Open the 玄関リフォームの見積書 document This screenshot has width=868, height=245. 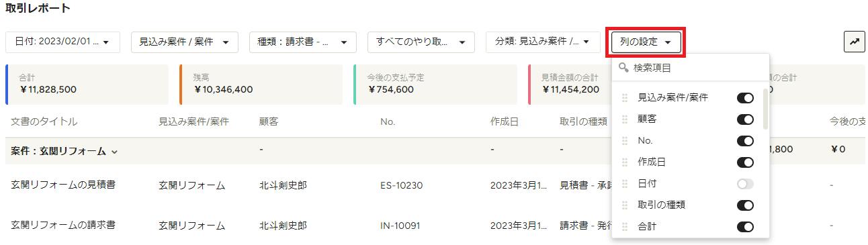(63, 185)
